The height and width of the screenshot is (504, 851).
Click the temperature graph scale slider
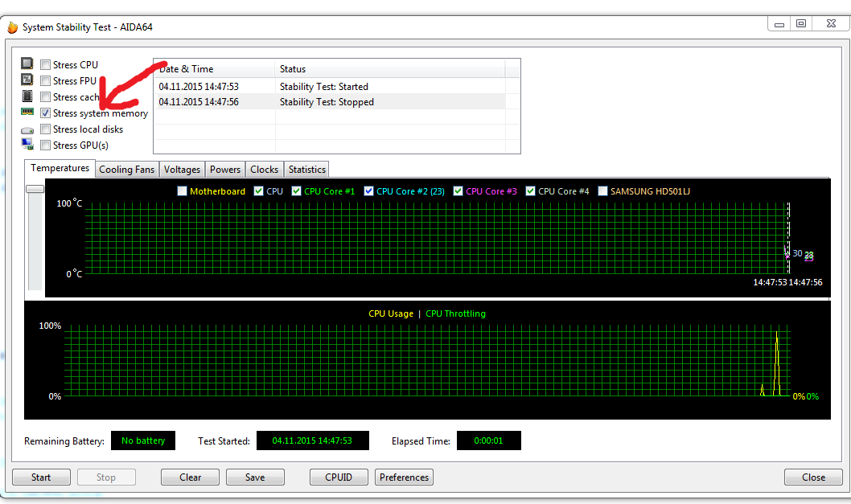pyautogui.click(x=35, y=189)
